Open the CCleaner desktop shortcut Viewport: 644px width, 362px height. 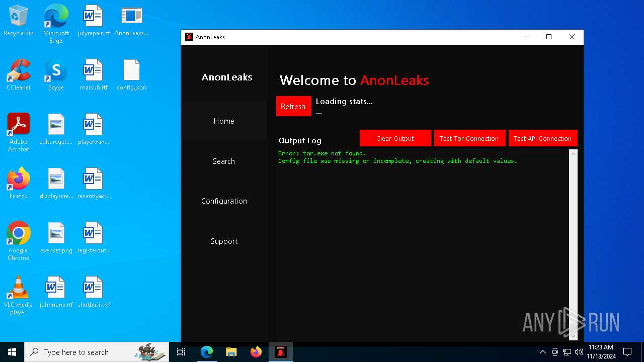[x=19, y=74]
